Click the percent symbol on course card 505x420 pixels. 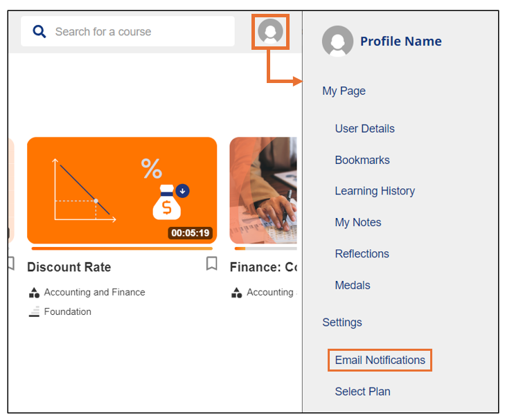click(151, 168)
